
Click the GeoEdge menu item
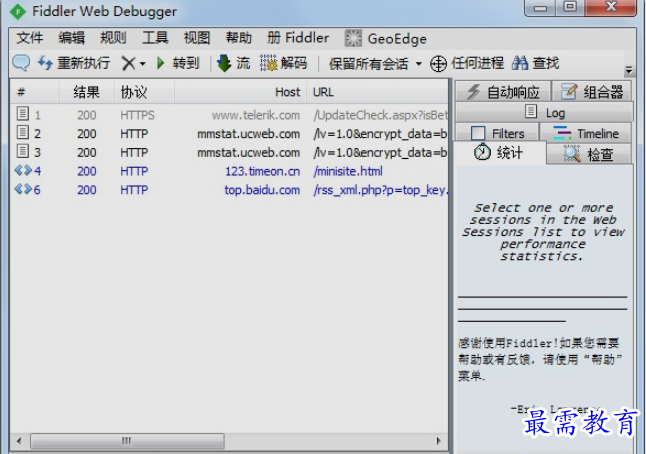386,39
